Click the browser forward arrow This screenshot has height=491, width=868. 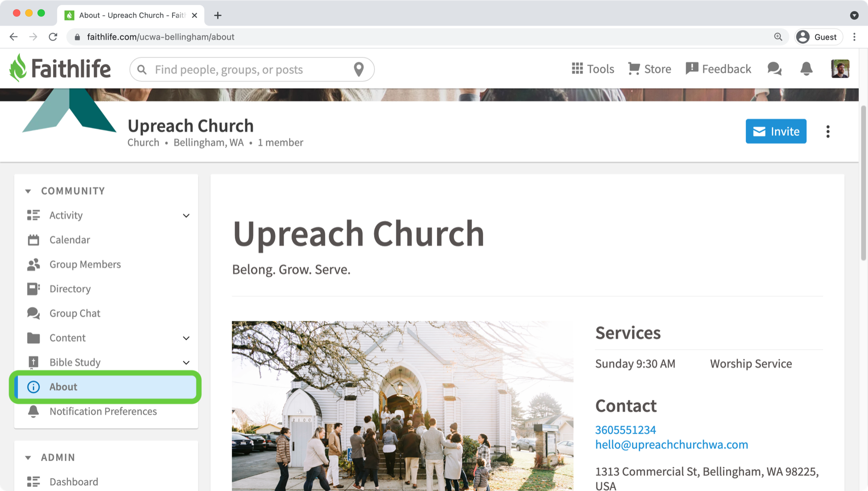pos(33,37)
